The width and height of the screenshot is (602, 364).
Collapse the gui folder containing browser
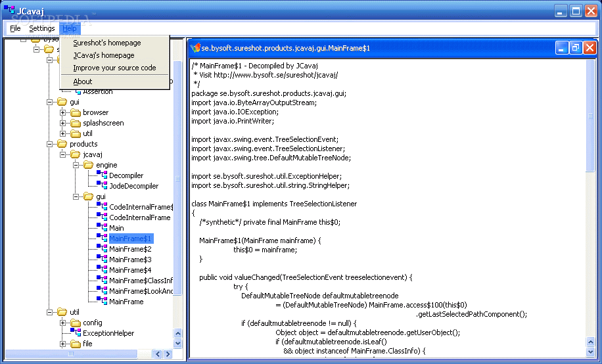click(49, 102)
